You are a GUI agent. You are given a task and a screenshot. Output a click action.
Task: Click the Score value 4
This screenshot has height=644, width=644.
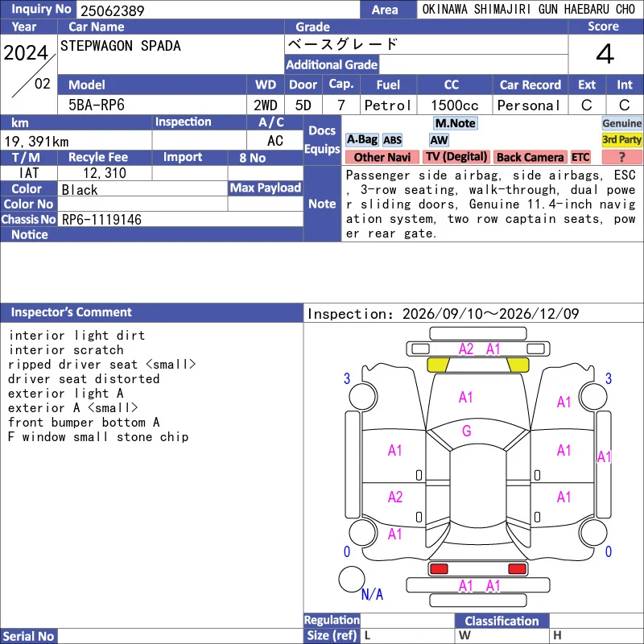pos(605,54)
